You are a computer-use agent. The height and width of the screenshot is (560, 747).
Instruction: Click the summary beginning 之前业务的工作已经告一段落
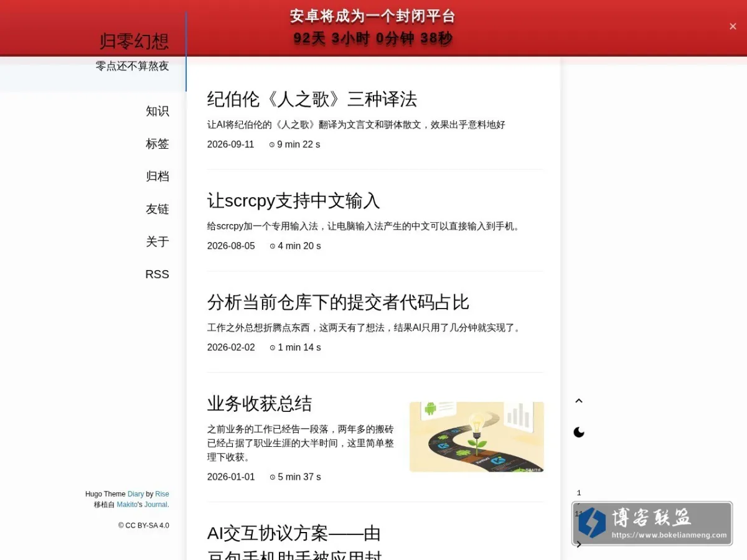tap(301, 443)
